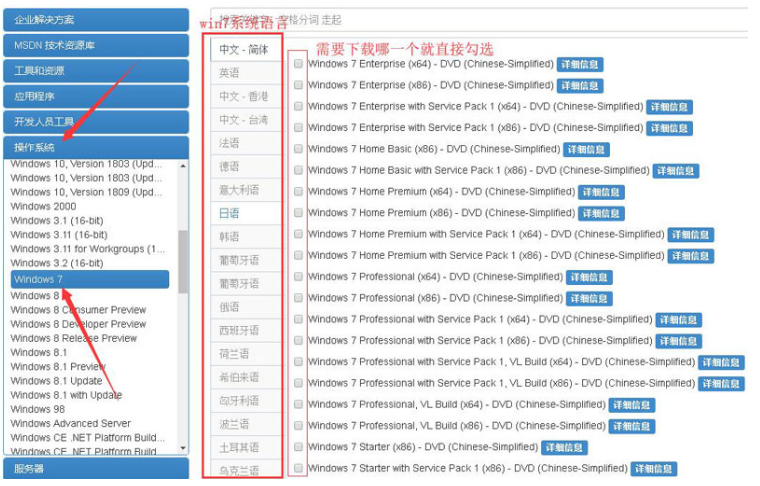Tick Windows 7 Home Basic (x86) checkbox
This screenshot has height=486, width=760.
299,149
